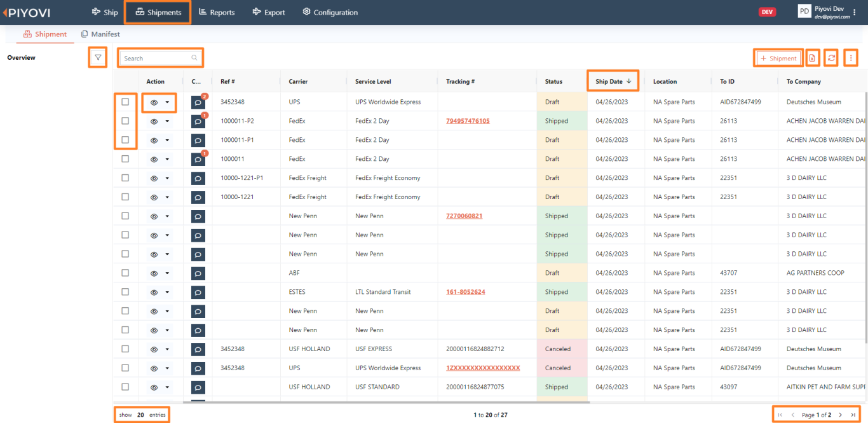Screen dimensions: 868x423
Task: Open the Reports menu
Action: pyautogui.click(x=217, y=12)
